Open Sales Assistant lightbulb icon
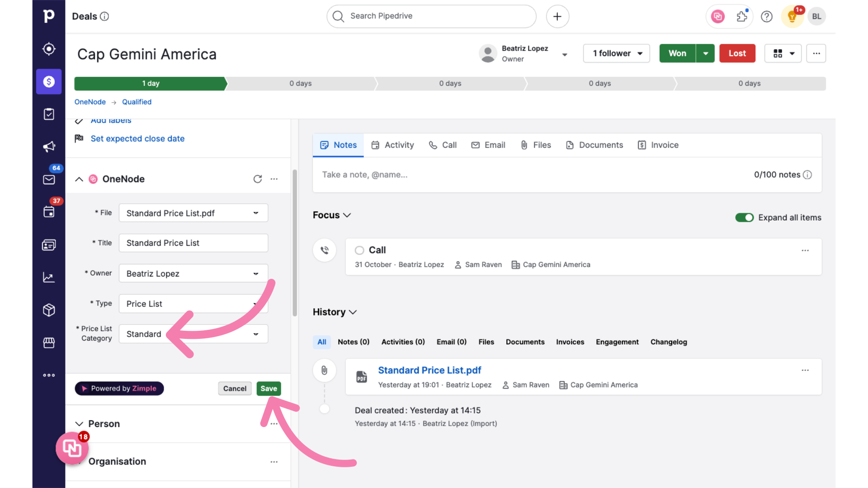 (792, 17)
